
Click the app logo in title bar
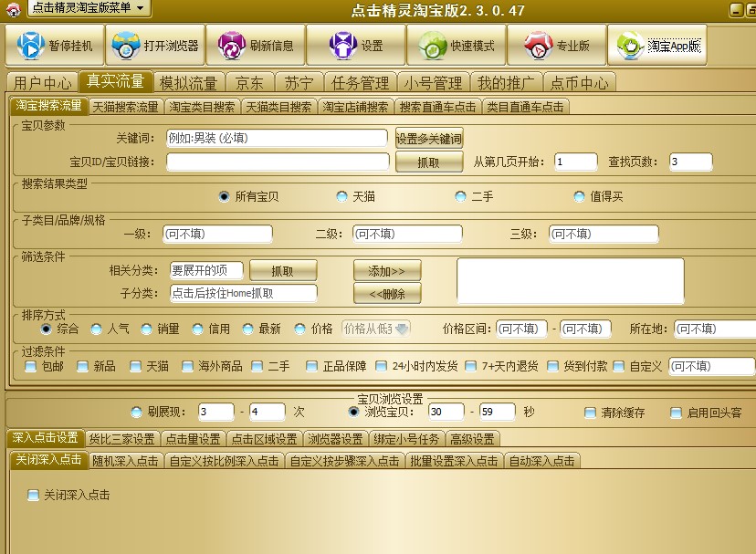click(x=13, y=9)
